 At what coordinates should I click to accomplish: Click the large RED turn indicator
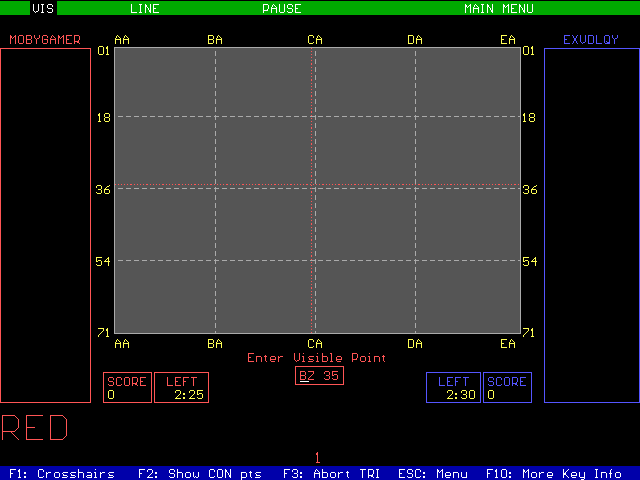tap(34, 427)
